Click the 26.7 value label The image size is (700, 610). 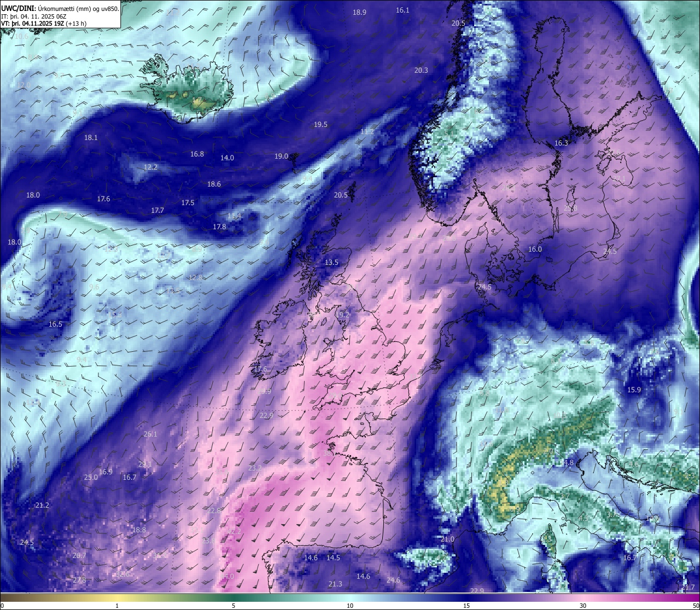(79, 556)
